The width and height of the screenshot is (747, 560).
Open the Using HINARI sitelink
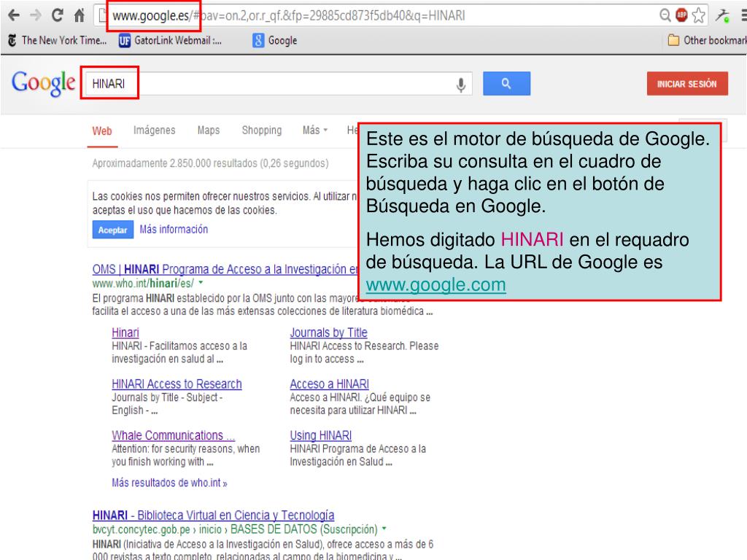tap(321, 436)
